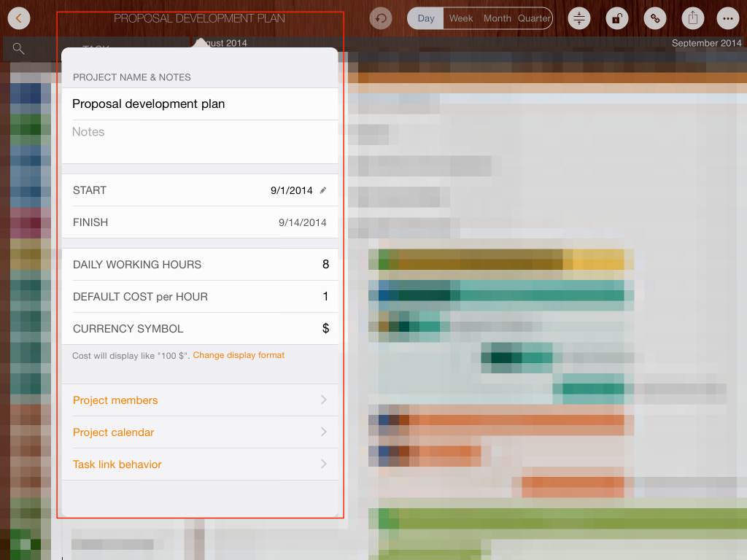
Task: Expand Task link behavior options
Action: pos(200,464)
